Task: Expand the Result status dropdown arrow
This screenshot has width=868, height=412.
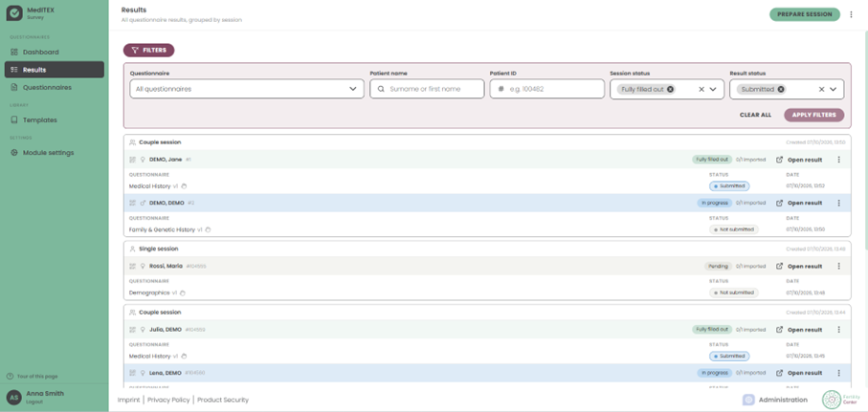Action: 834,89
